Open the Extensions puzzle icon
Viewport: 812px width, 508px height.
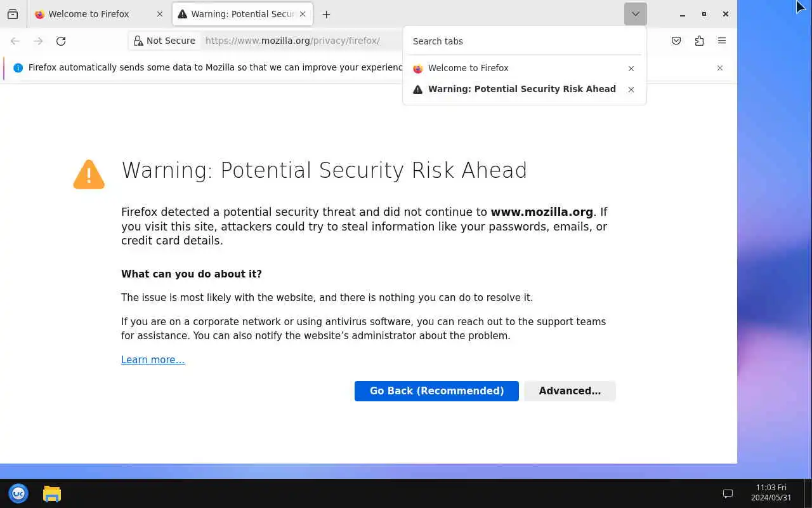[x=699, y=41]
